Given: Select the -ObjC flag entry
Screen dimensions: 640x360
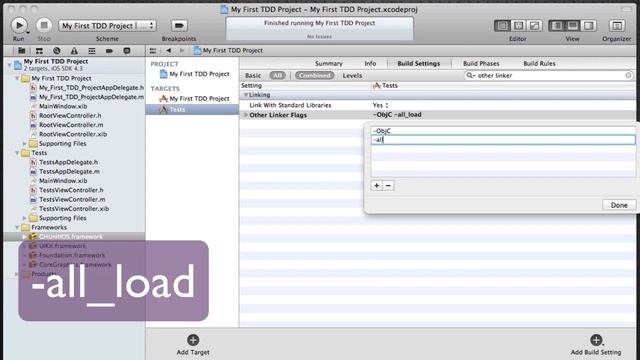Looking at the screenshot, I should [x=503, y=131].
